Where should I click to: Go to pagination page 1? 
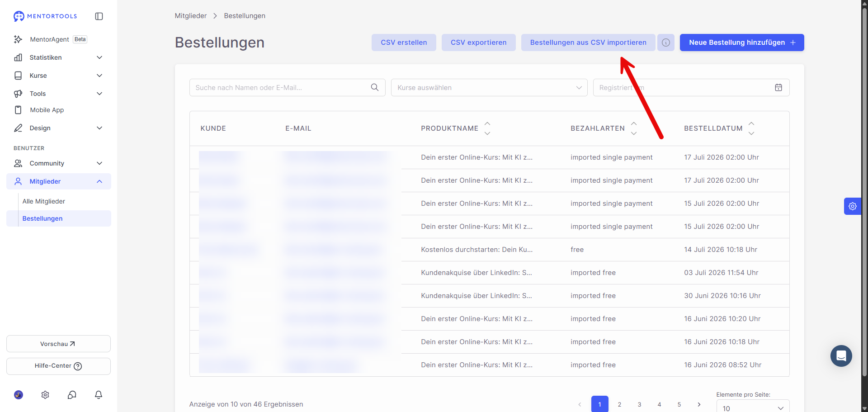[x=599, y=404]
